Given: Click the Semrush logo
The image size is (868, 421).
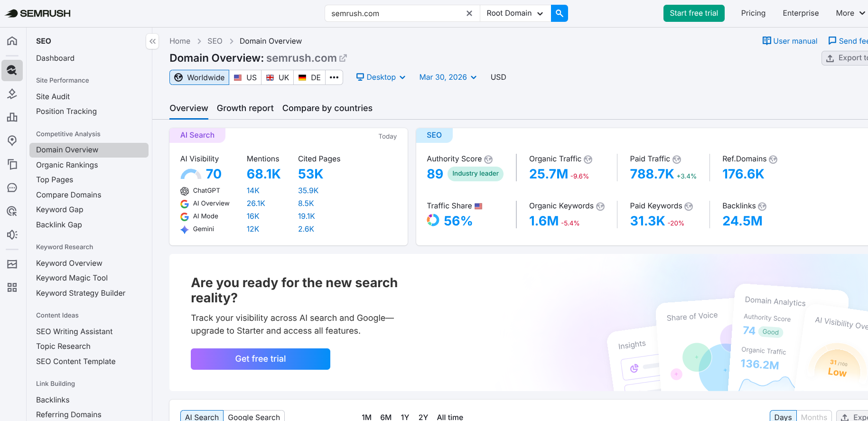Looking at the screenshot, I should point(38,13).
